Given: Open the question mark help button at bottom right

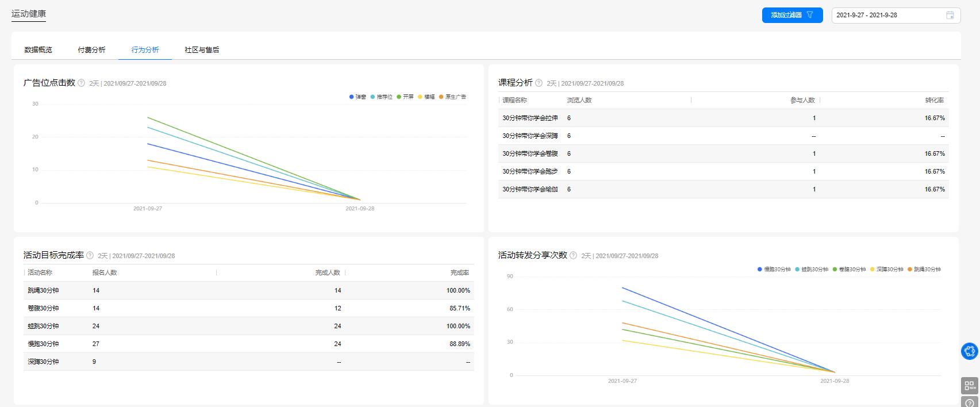Looking at the screenshot, I should [x=970, y=402].
